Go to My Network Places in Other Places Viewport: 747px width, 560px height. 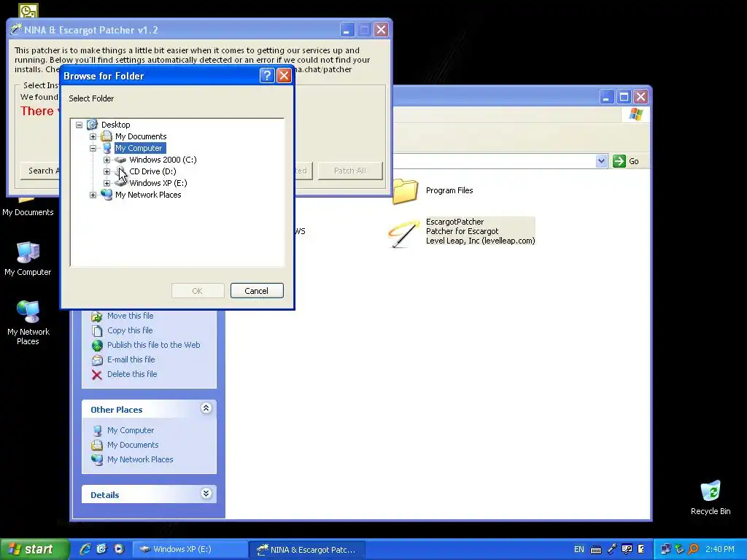tap(140, 459)
